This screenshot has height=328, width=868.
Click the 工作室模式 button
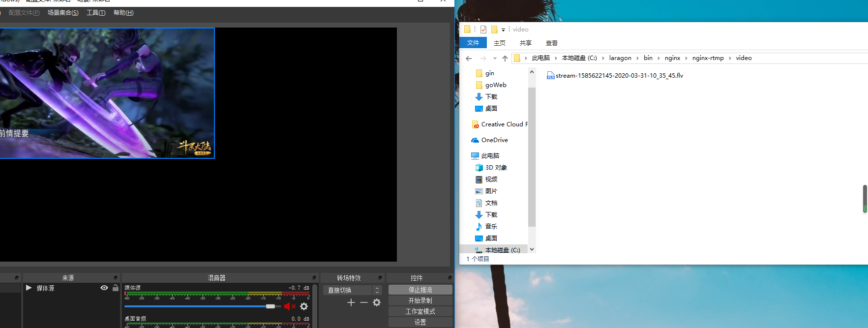420,312
